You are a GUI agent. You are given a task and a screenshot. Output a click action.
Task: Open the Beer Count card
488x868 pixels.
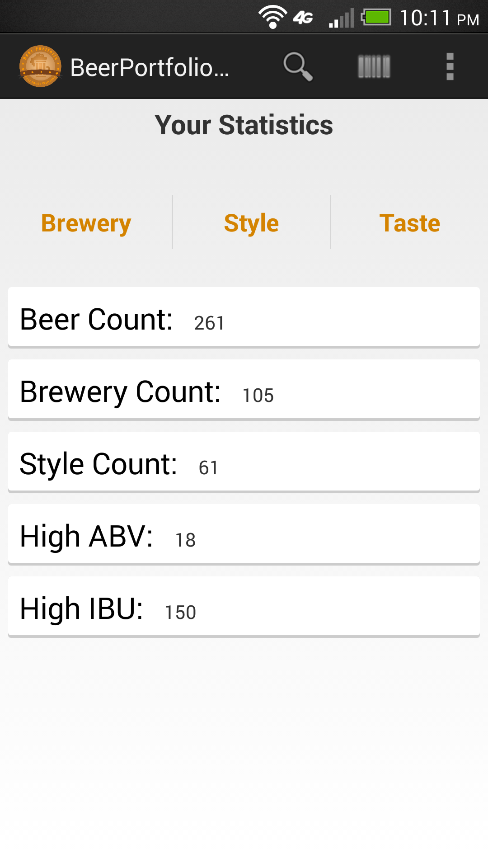pyautogui.click(x=244, y=317)
